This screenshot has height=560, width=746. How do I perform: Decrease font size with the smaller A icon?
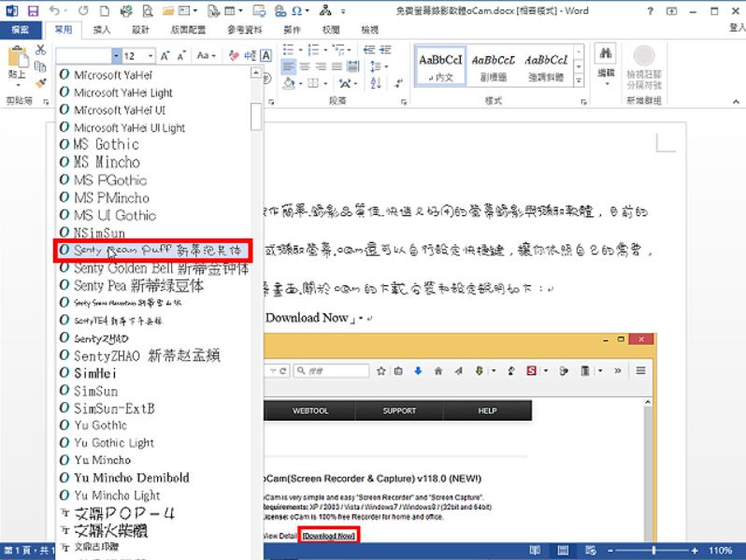pos(181,56)
